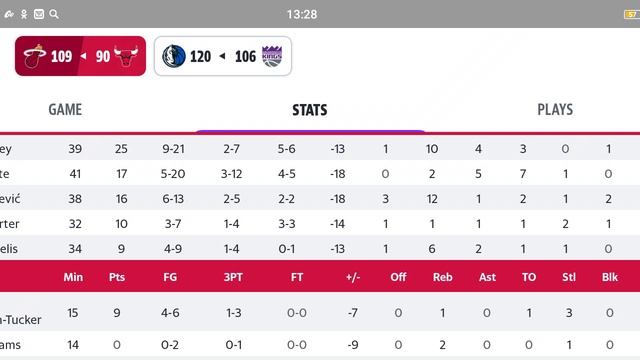Sort by the Pts column header
The height and width of the screenshot is (360, 640).
click(117, 277)
